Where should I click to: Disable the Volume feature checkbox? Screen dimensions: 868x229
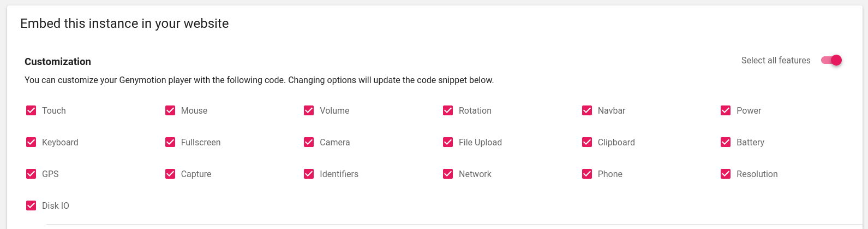(309, 110)
